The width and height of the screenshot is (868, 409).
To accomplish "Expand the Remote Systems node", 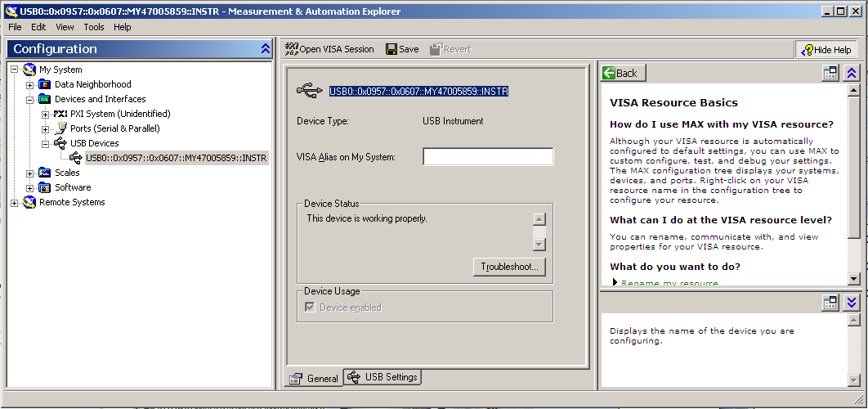I will point(15,203).
